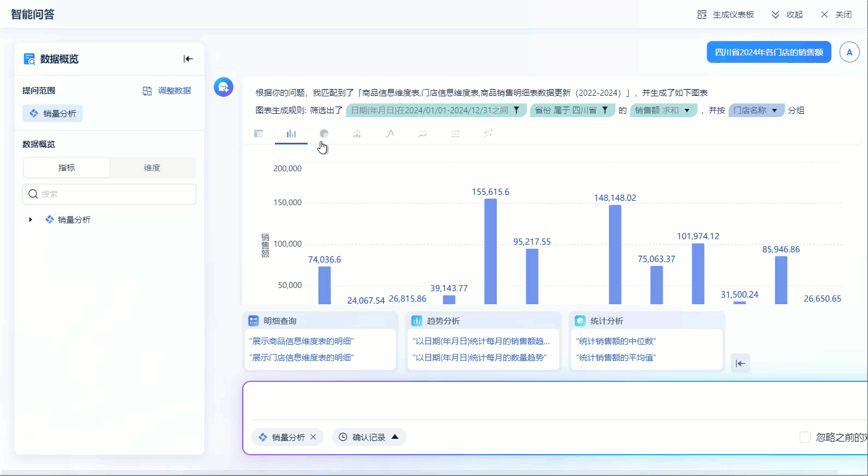Viewport: 868px width, 476px height.
Task: Click the 生成仪表板 dashboard icon
Action: [x=702, y=15]
